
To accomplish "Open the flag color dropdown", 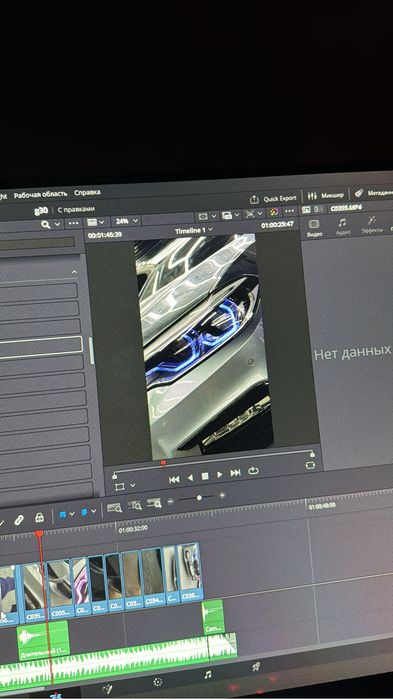I will click(x=72, y=514).
